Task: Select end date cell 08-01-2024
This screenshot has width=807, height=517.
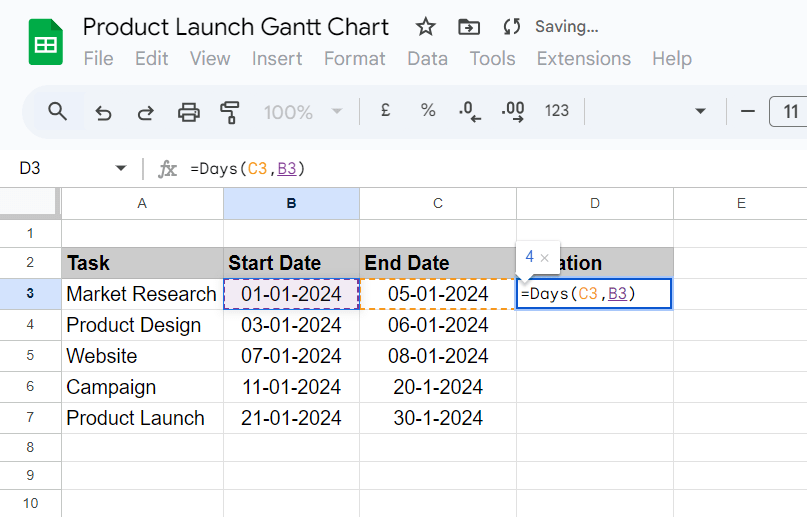Action: coord(438,355)
